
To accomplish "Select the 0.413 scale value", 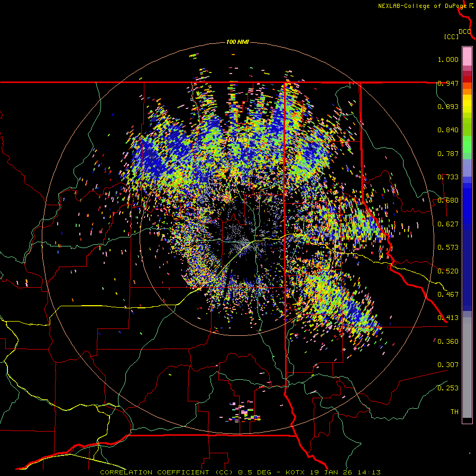I will pos(448,318).
